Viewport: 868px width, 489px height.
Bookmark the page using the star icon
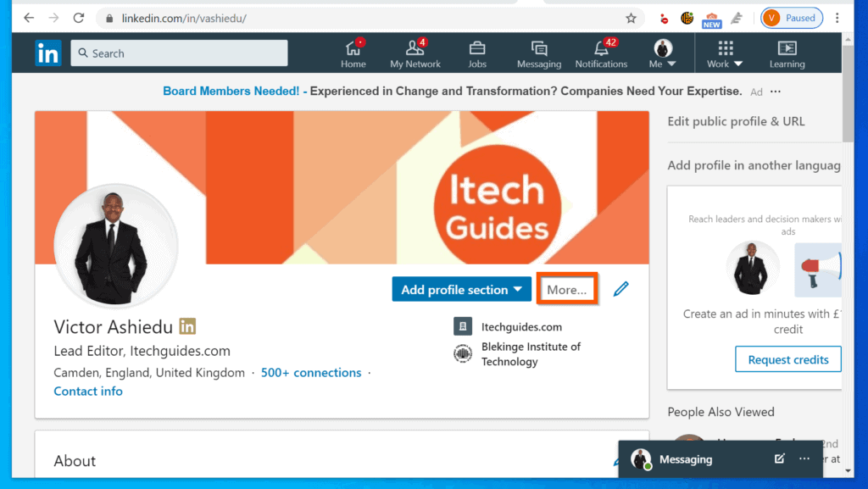[632, 17]
